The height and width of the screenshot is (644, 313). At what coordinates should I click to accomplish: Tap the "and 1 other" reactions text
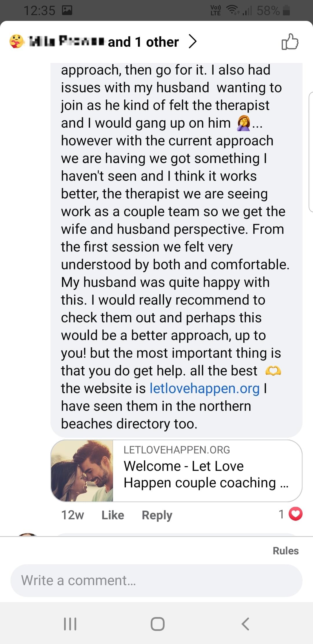coord(143,42)
